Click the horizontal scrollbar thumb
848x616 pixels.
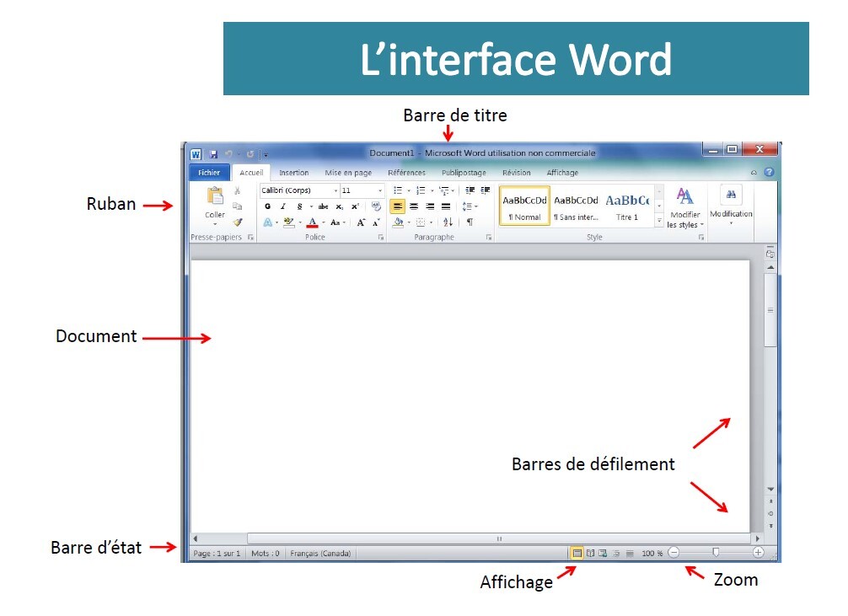click(499, 538)
